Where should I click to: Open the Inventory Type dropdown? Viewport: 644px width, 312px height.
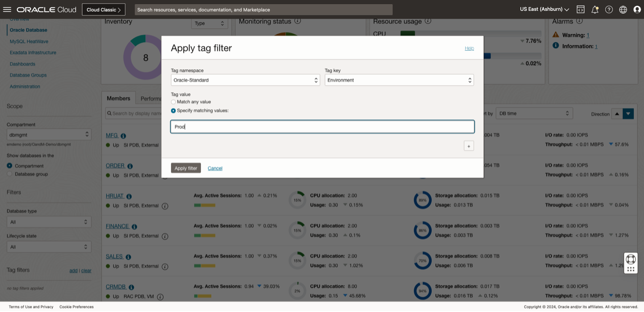[209, 23]
